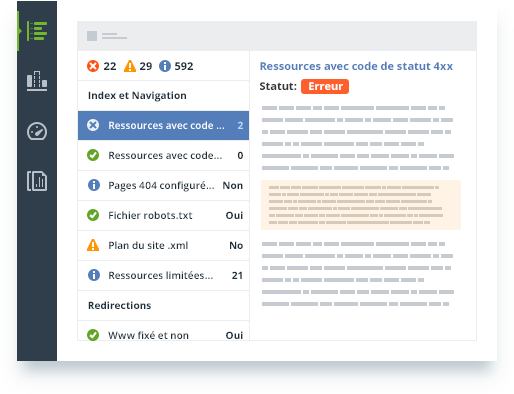
Task: Click the orange highlighted note box
Action: (x=361, y=205)
